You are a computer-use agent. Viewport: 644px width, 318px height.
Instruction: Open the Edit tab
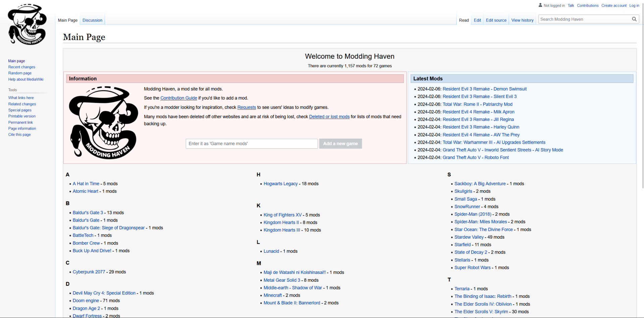coord(477,20)
